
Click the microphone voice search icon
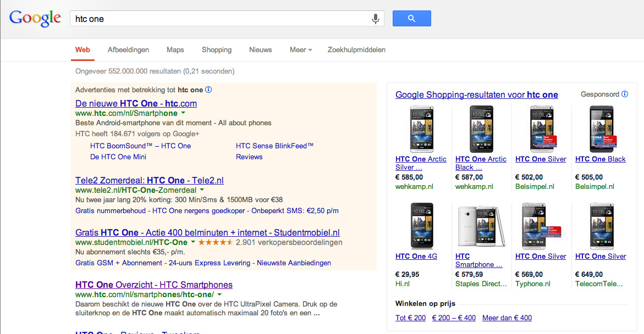click(x=376, y=19)
